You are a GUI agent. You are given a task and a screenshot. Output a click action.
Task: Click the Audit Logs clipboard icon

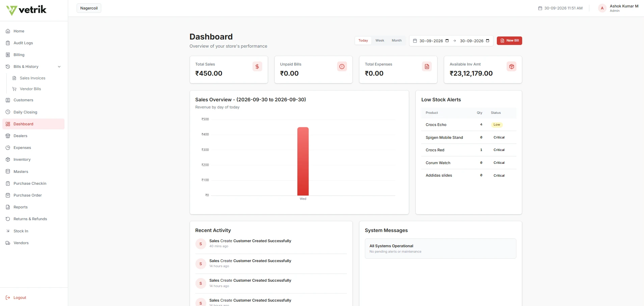click(x=8, y=43)
